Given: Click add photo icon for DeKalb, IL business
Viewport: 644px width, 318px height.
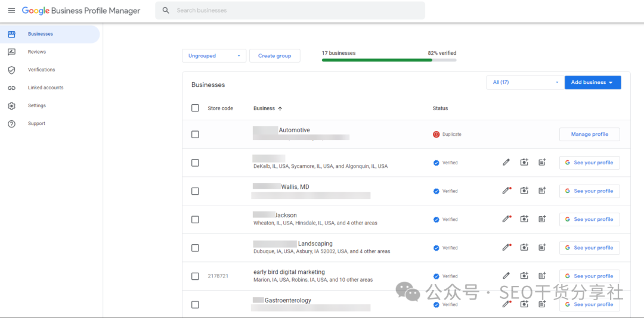Looking at the screenshot, I should [x=524, y=163].
